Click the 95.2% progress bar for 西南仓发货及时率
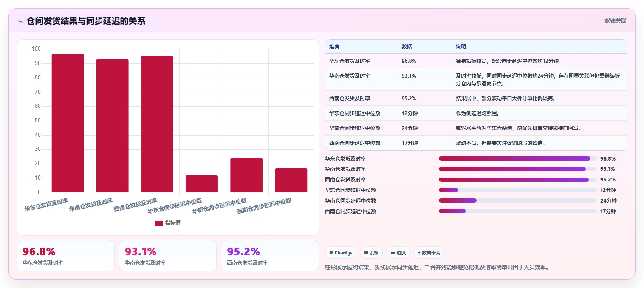The height and width of the screenshot is (288, 644). tap(517, 180)
